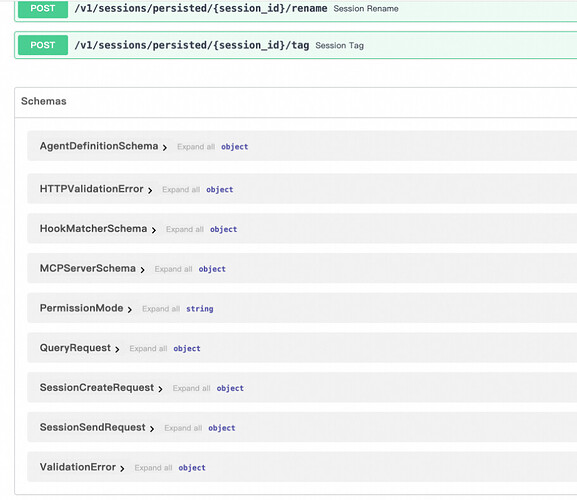Screen dimensions: 577x500
Task: Expand the QueryRequest chevron
Action: point(117,349)
